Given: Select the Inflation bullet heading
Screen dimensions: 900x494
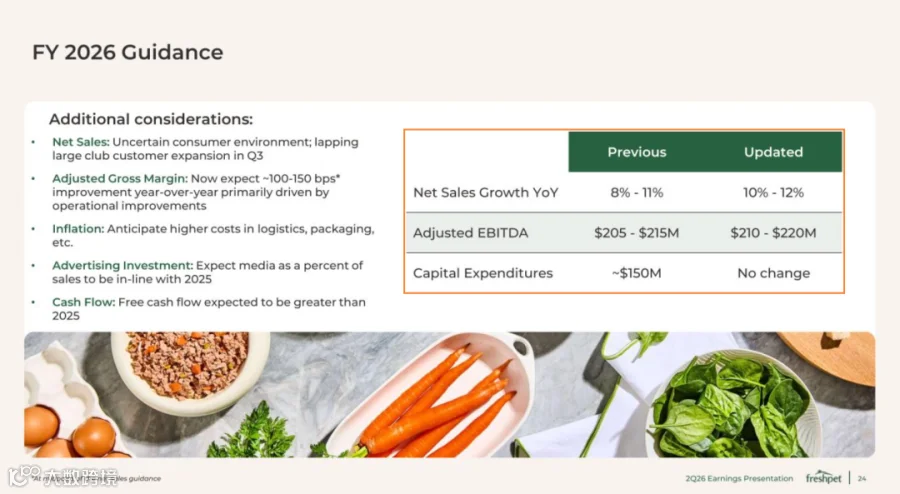Looking at the screenshot, I should (78, 228).
